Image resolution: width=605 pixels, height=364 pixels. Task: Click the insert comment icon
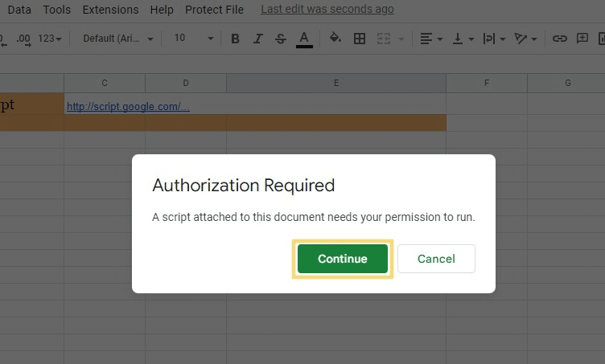coord(582,39)
